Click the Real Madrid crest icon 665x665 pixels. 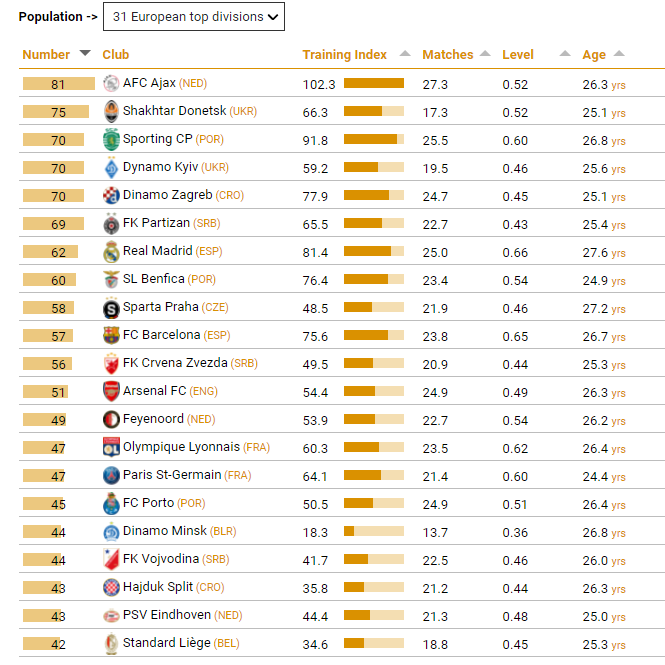coord(111,252)
